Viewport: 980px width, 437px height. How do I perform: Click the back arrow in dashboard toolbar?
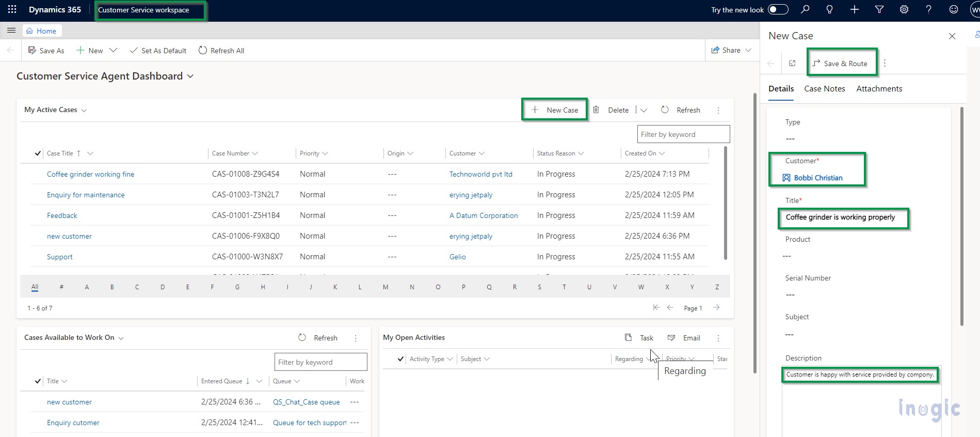click(x=11, y=50)
